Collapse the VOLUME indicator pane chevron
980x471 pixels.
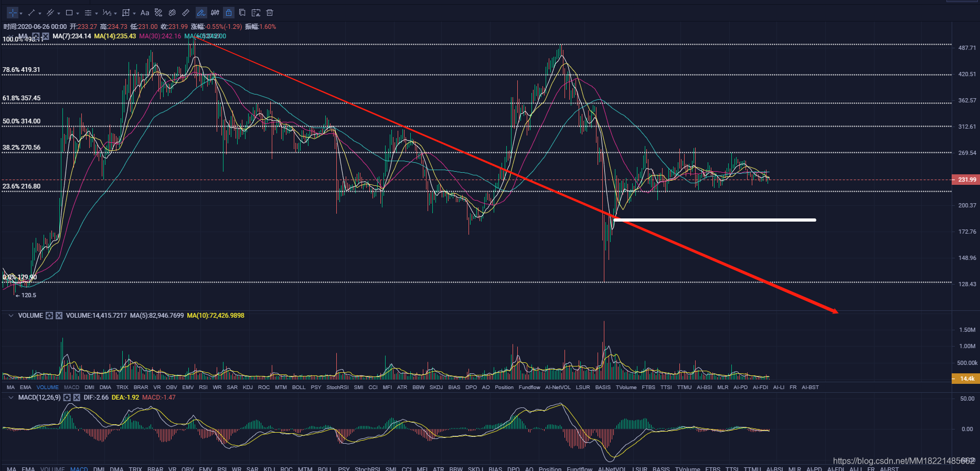pos(10,316)
